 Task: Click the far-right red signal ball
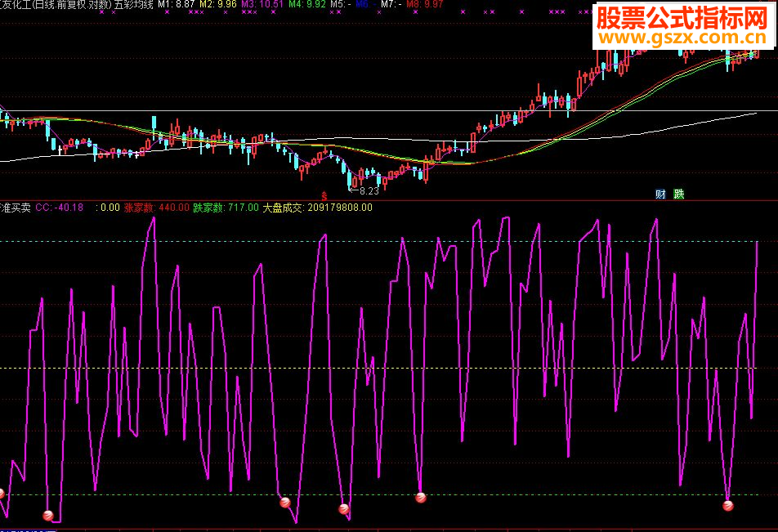tap(728, 505)
